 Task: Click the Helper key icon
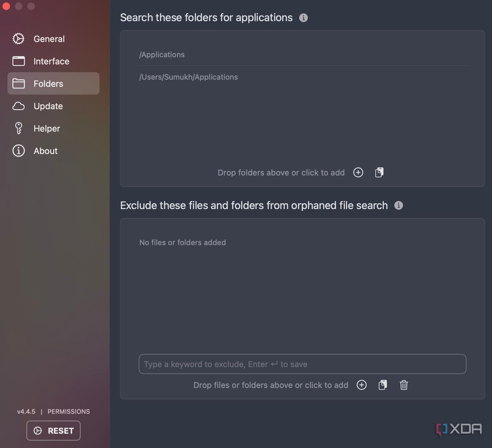point(18,128)
